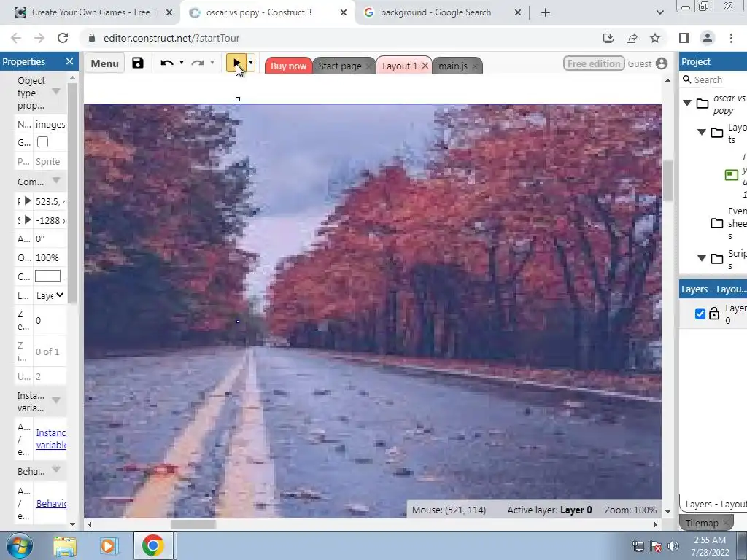Switch to the main.js tab
The image size is (747, 560).
[452, 66]
